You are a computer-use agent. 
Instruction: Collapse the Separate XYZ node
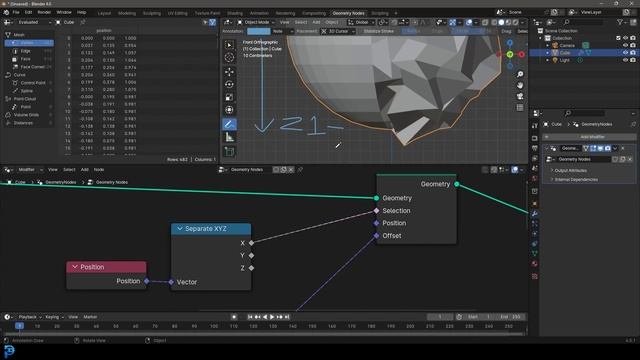[x=180, y=229]
